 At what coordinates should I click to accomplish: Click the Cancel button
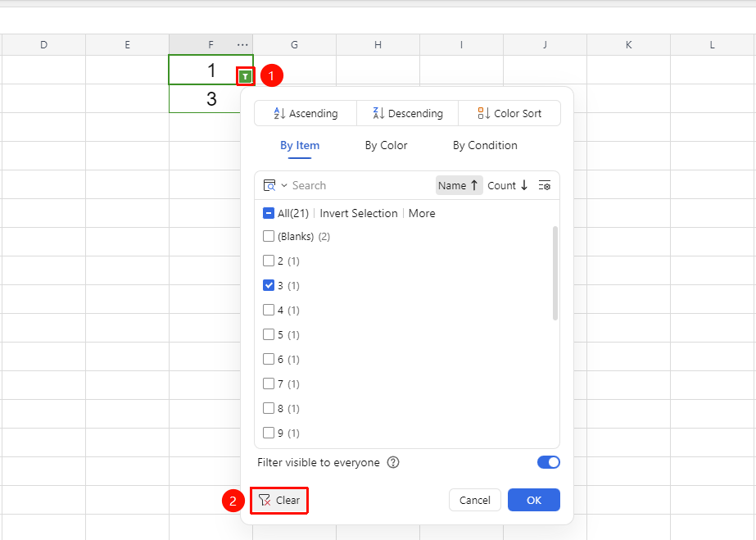pyautogui.click(x=475, y=501)
